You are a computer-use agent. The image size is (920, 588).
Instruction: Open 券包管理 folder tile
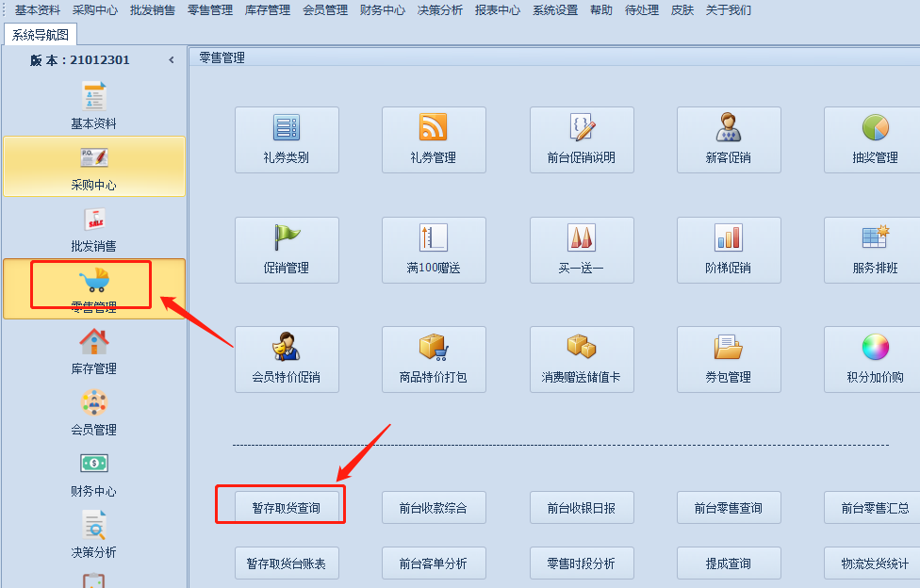(729, 359)
